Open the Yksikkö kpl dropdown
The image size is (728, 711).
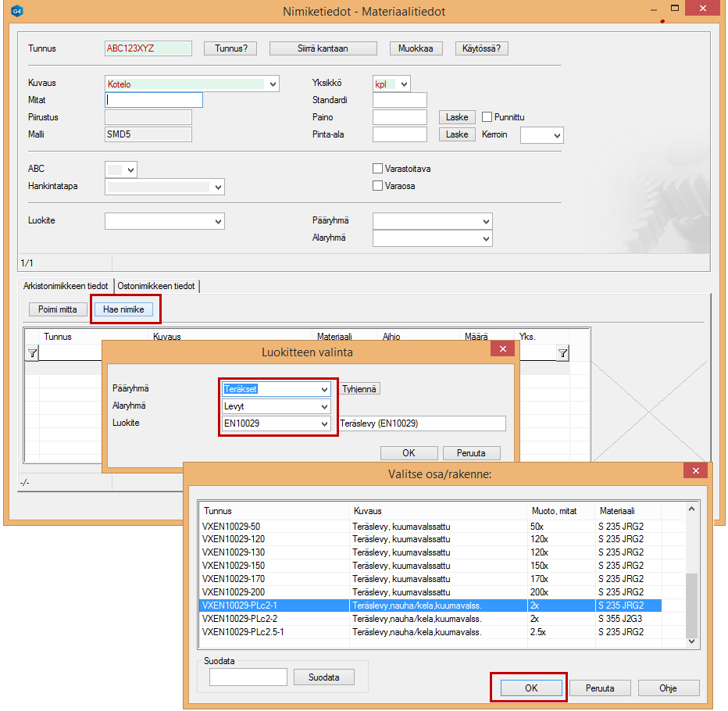click(403, 84)
